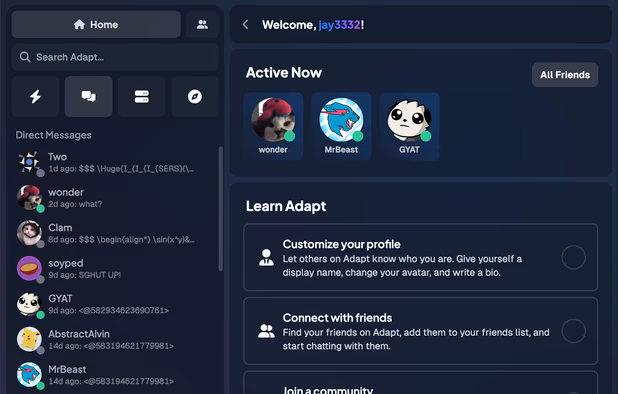618x394 pixels.
Task: Open direct message with wonder
Action: pyautogui.click(x=115, y=198)
